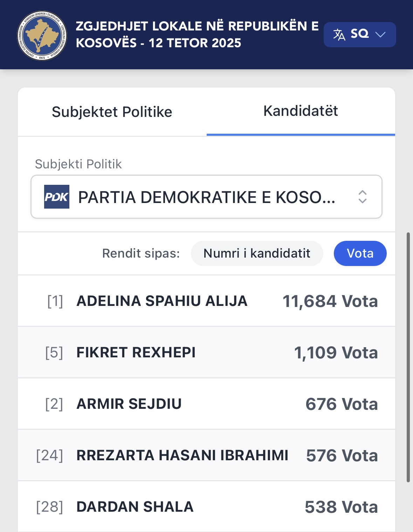
Task: Click the 11,684 Vota count
Action: 330,301
